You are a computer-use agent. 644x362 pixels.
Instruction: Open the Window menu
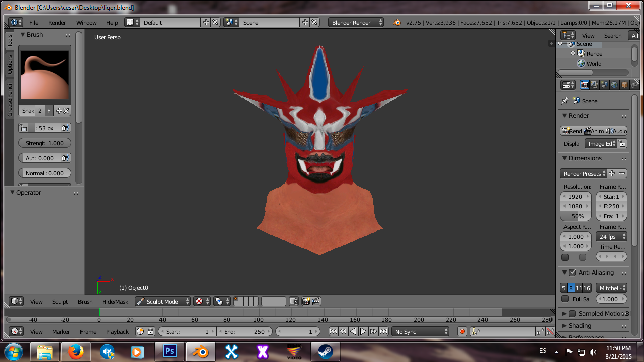tap(87, 23)
